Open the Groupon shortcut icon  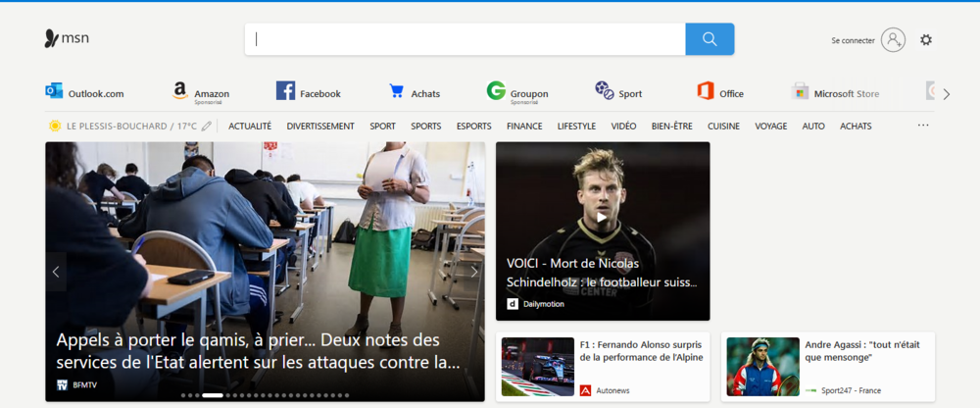click(496, 92)
